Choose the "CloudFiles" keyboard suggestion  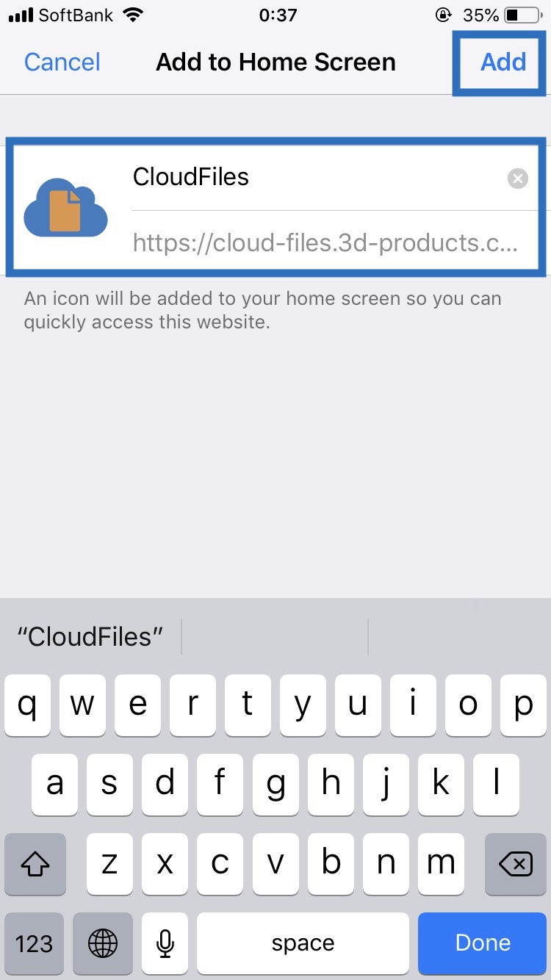(x=90, y=636)
